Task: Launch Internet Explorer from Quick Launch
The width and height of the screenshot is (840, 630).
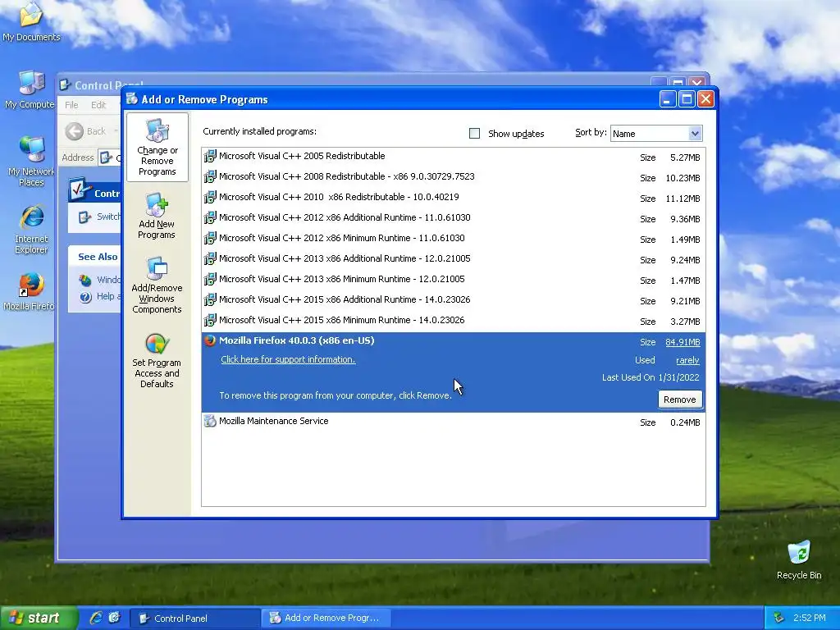Action: pos(96,618)
